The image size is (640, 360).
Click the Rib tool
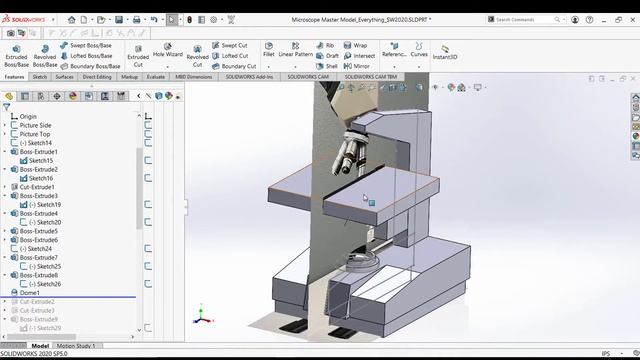pos(325,45)
